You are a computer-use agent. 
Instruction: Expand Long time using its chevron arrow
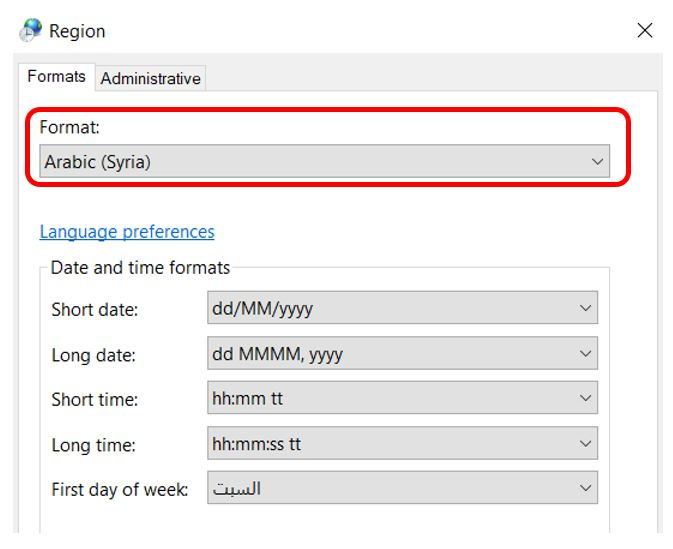(x=586, y=444)
